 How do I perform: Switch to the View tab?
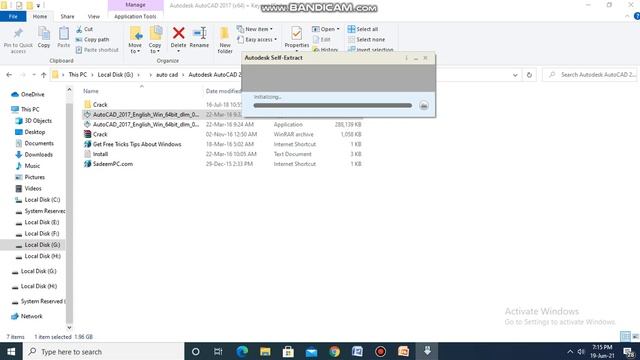point(93,16)
